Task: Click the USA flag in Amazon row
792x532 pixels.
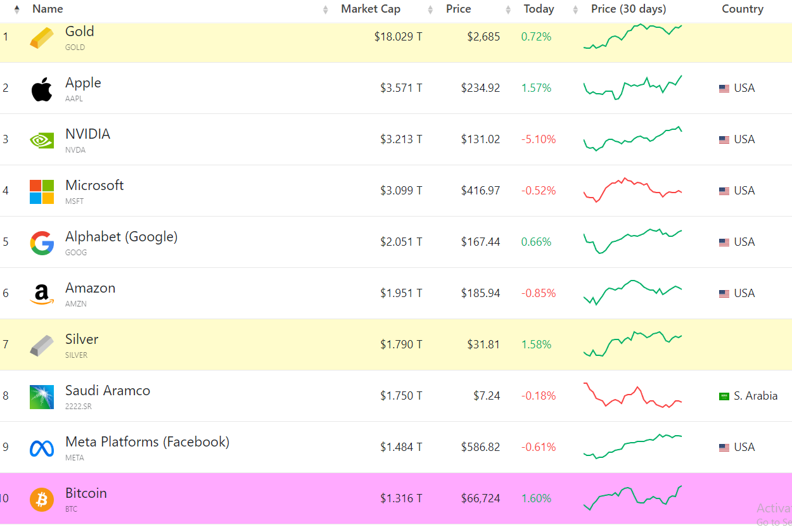Action: click(x=724, y=294)
